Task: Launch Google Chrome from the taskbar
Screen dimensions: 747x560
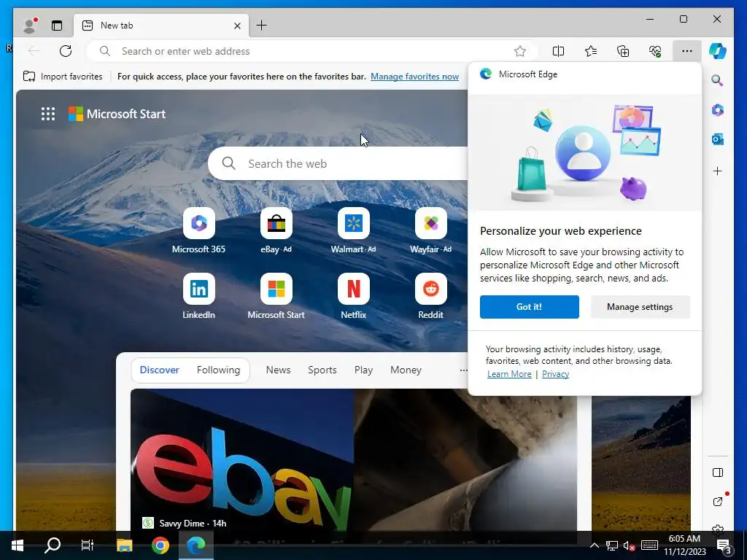Action: click(160, 545)
